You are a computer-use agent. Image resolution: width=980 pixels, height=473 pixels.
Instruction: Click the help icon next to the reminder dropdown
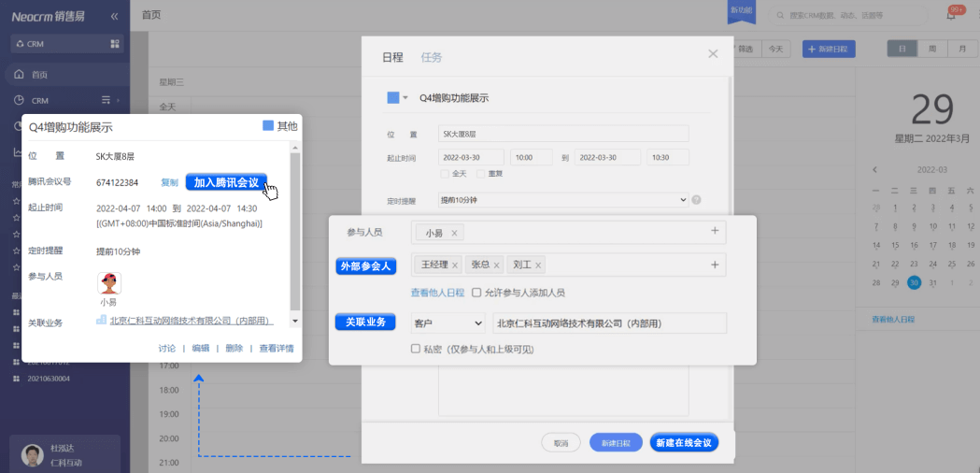pyautogui.click(x=696, y=199)
